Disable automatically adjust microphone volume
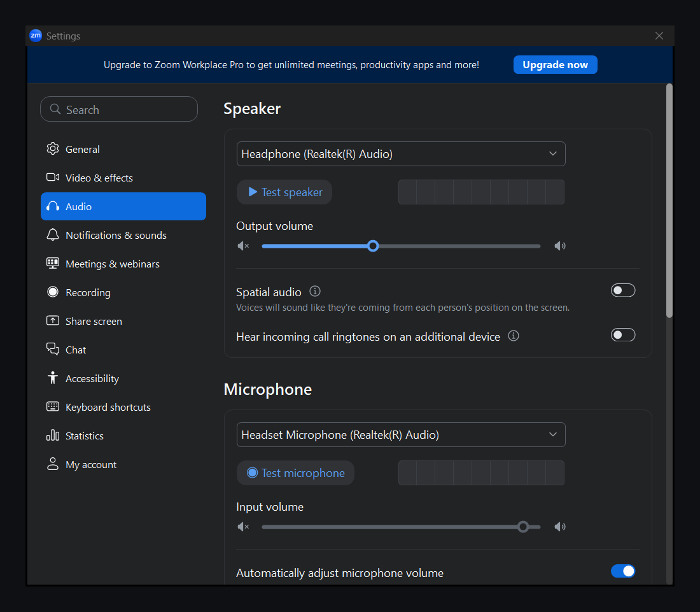This screenshot has width=700, height=612. point(623,571)
